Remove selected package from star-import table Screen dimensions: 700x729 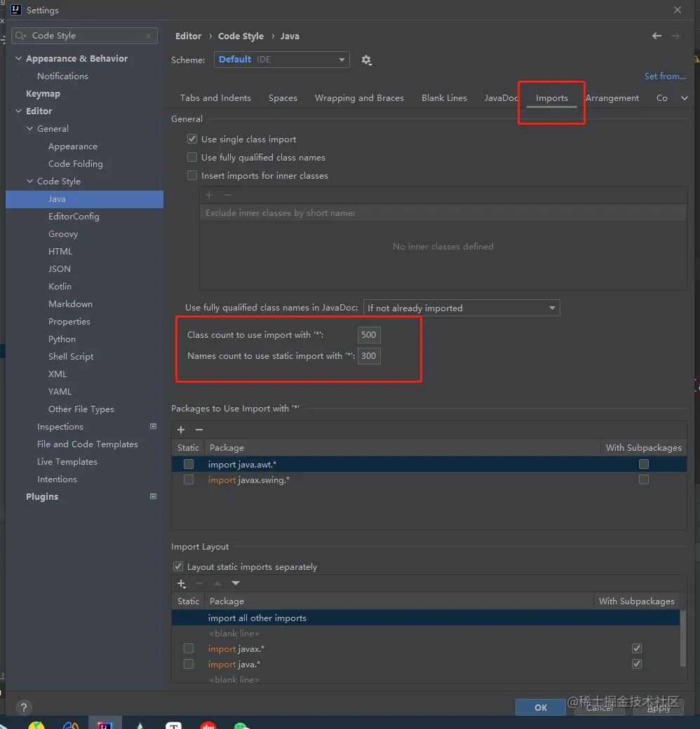199,430
